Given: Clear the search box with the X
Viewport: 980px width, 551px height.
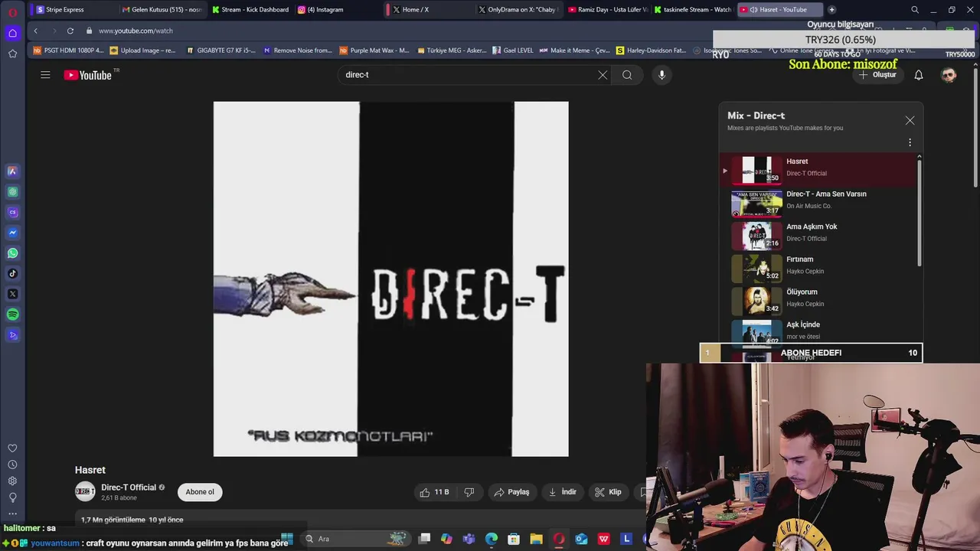Looking at the screenshot, I should [x=603, y=75].
